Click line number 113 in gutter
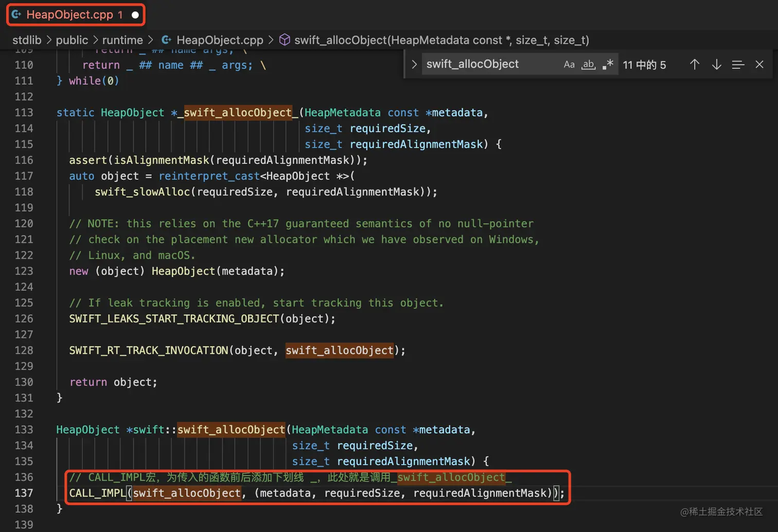The image size is (778, 532). [24, 113]
